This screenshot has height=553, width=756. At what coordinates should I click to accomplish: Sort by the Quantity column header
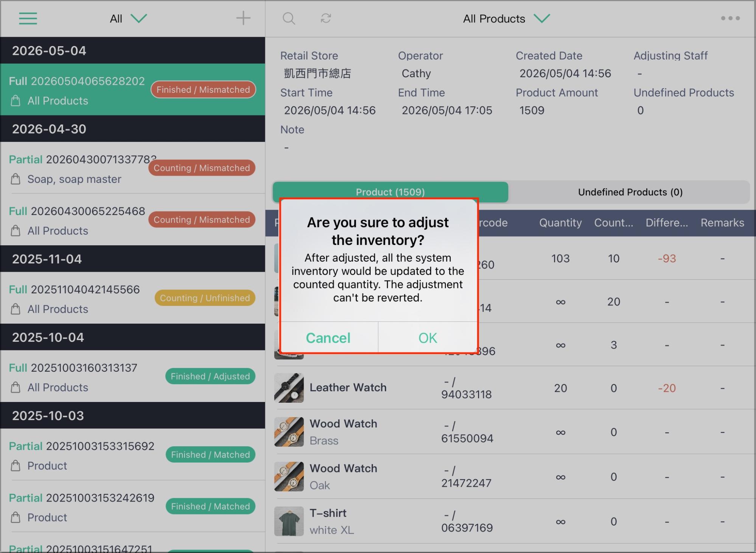(560, 223)
